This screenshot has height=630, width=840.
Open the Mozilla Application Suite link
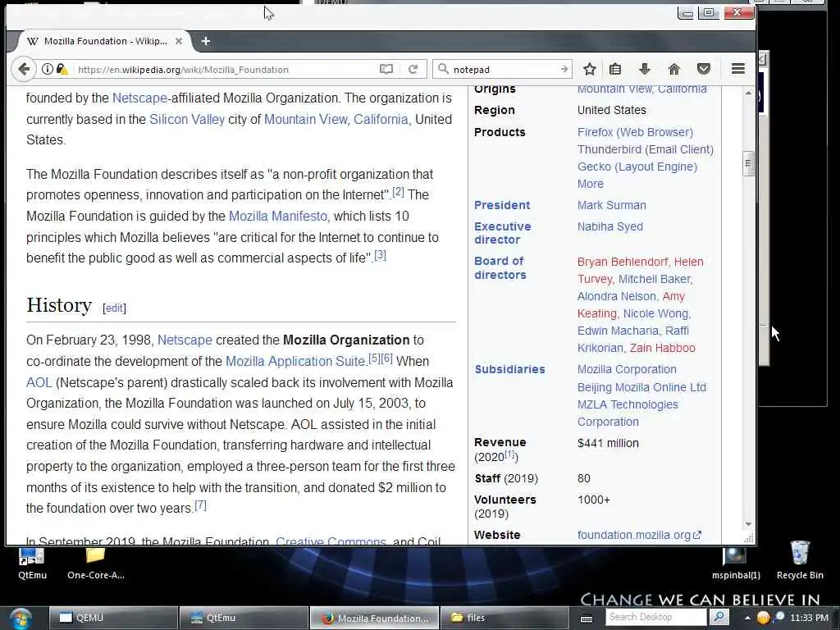coord(295,361)
